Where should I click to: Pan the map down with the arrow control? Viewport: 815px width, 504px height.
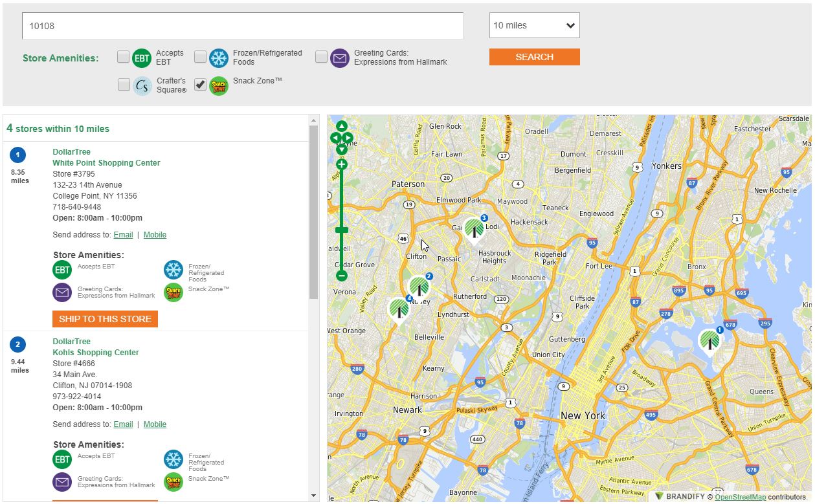[342, 149]
